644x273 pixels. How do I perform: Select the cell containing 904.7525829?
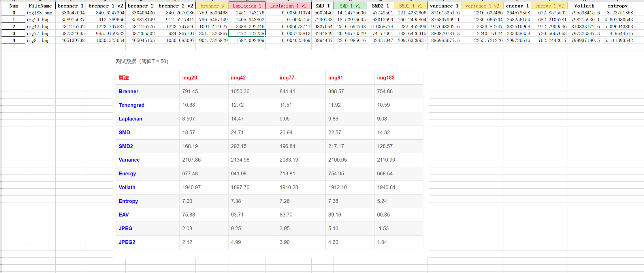[212, 40]
